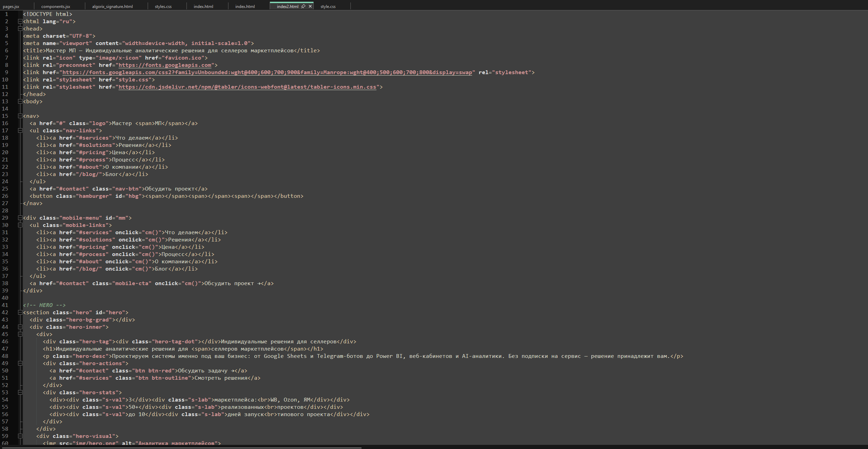Image resolution: width=868 pixels, height=449 pixels.
Task: Click the Google Fonts css2 stylesheet URL
Action: (x=267, y=72)
